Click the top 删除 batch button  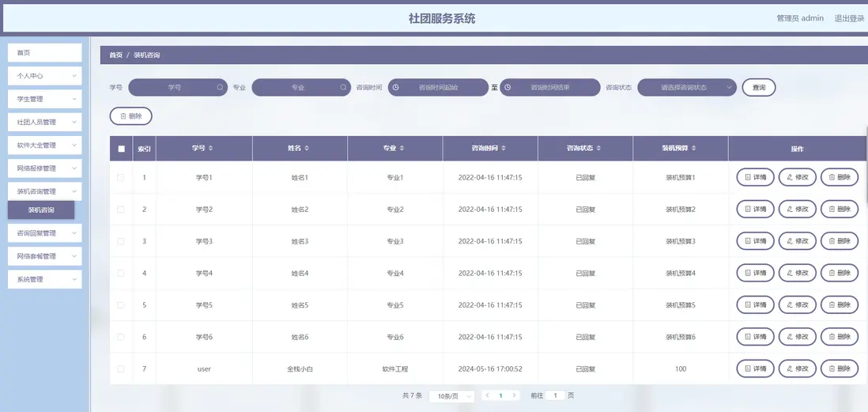(x=130, y=116)
